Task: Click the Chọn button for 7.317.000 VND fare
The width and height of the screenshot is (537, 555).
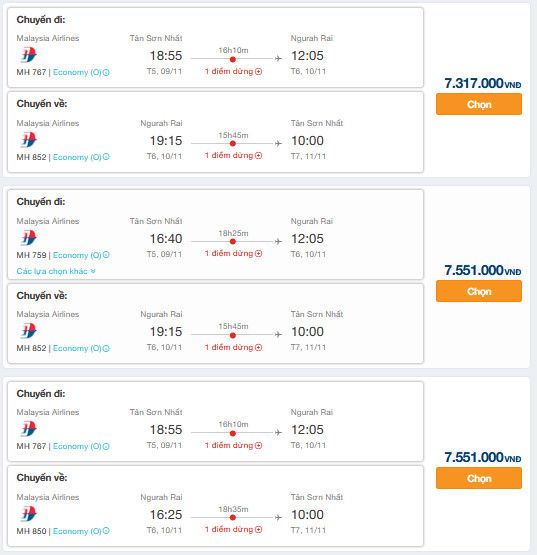Action: (479, 104)
